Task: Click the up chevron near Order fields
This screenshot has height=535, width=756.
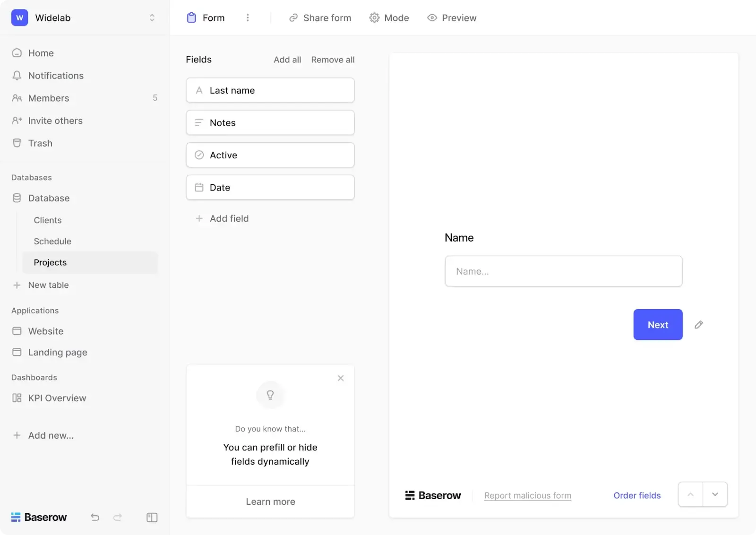Action: point(690,494)
